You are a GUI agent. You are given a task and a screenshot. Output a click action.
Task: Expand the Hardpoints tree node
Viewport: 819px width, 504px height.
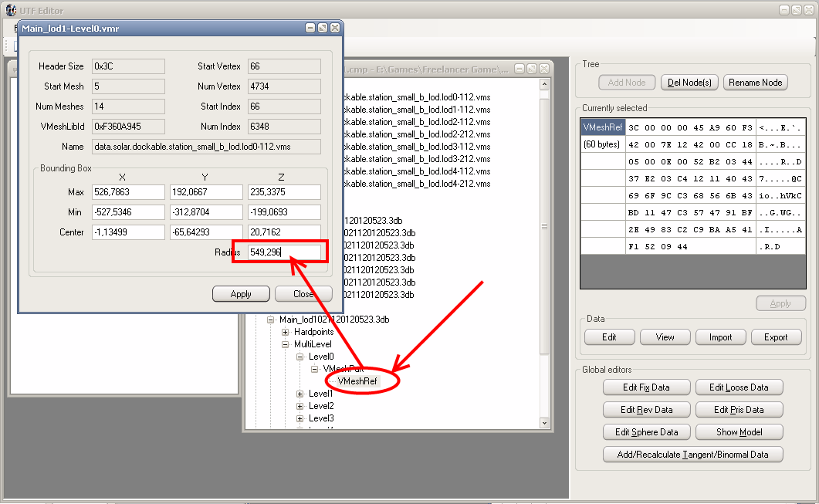tap(285, 332)
